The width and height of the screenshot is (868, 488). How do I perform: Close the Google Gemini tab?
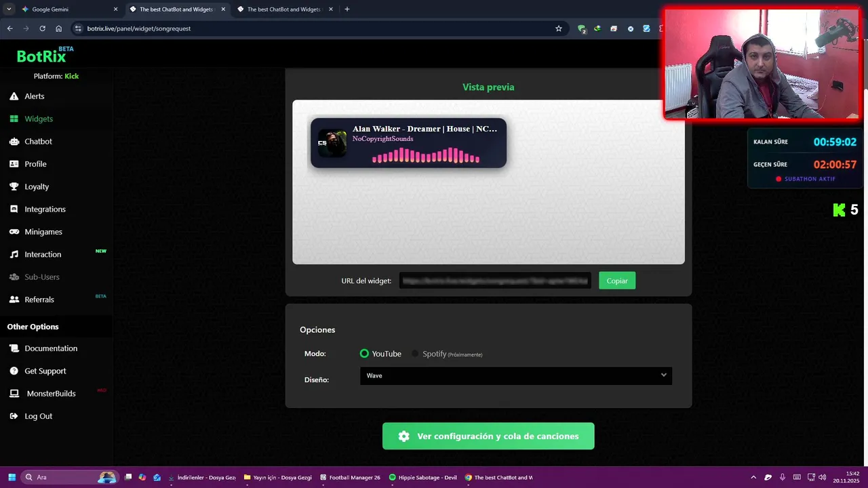coord(115,9)
